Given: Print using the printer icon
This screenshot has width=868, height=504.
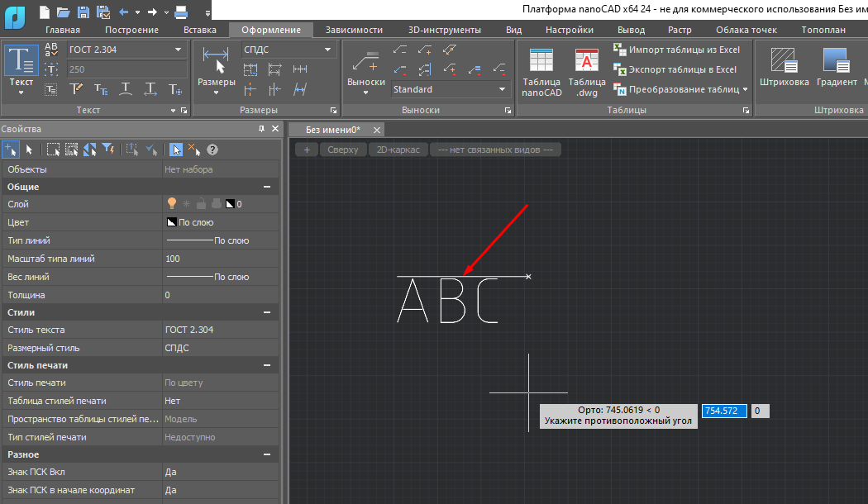Looking at the screenshot, I should (x=181, y=12).
